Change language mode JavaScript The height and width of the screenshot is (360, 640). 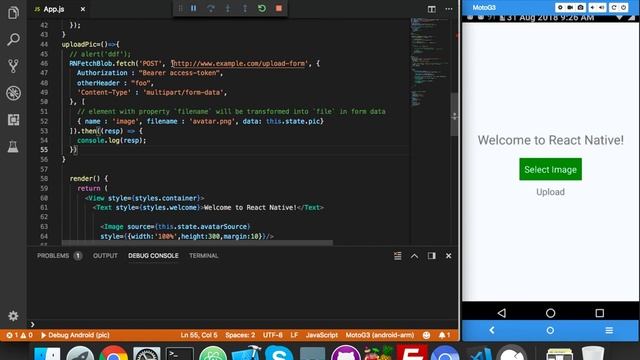(322, 335)
